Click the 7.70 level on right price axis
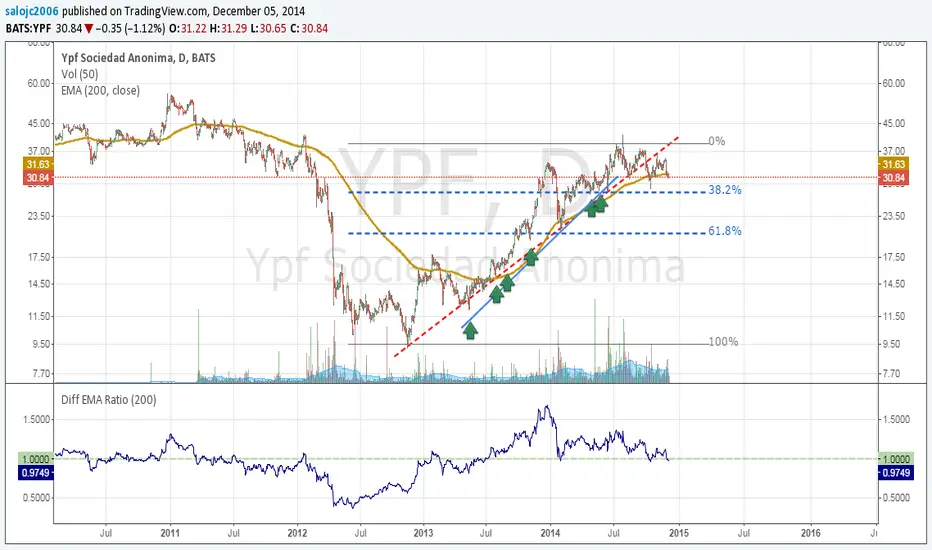 (892, 374)
